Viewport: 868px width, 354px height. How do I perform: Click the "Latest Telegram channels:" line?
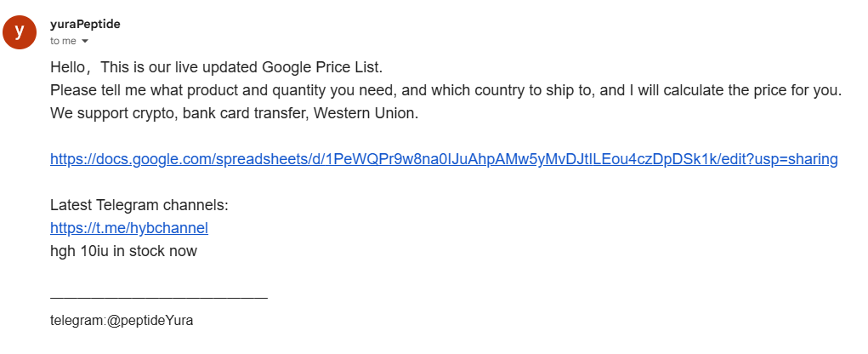point(139,205)
